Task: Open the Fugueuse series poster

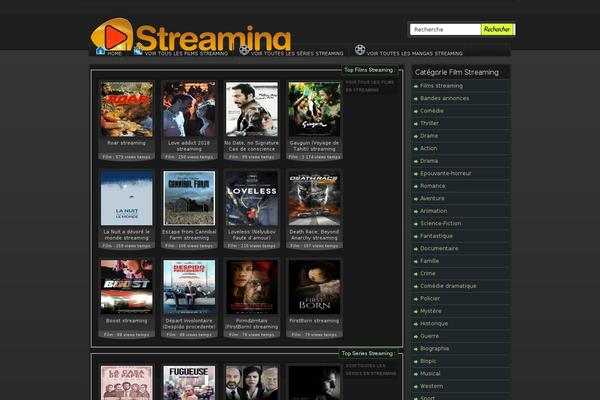Action: tap(189, 383)
